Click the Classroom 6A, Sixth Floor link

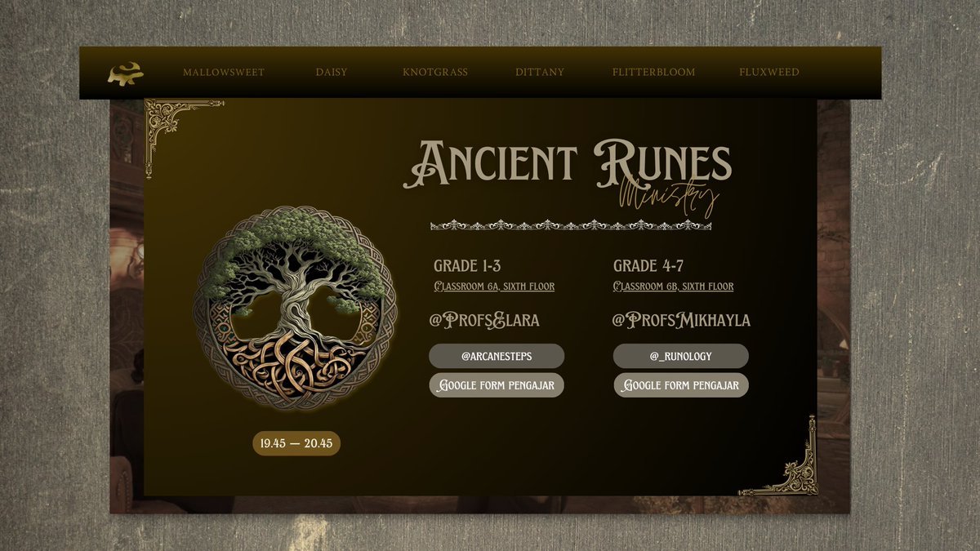494,287
